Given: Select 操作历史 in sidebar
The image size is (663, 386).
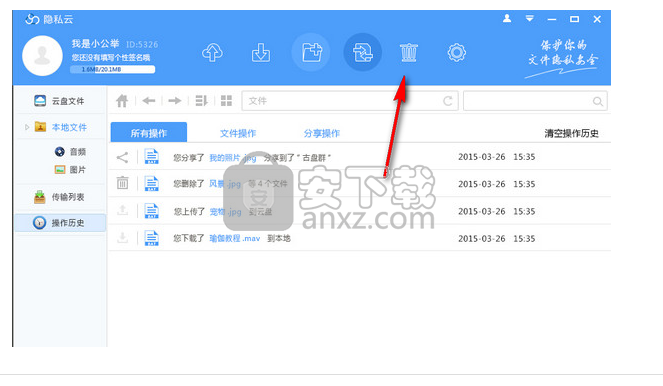Looking at the screenshot, I should pyautogui.click(x=60, y=223).
